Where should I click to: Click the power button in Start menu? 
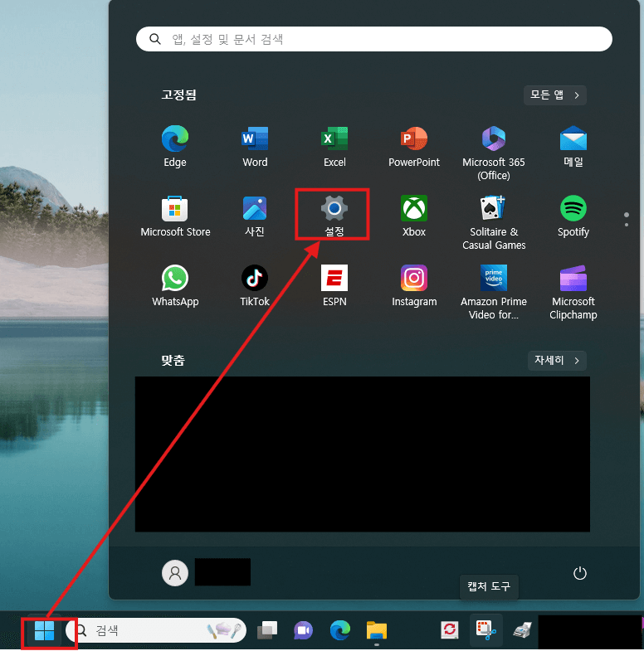coord(579,573)
